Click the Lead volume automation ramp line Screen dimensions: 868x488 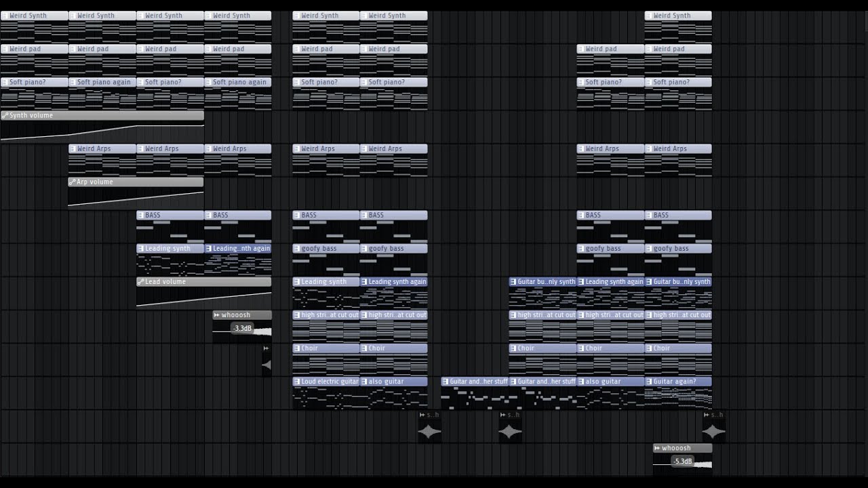tap(203, 298)
